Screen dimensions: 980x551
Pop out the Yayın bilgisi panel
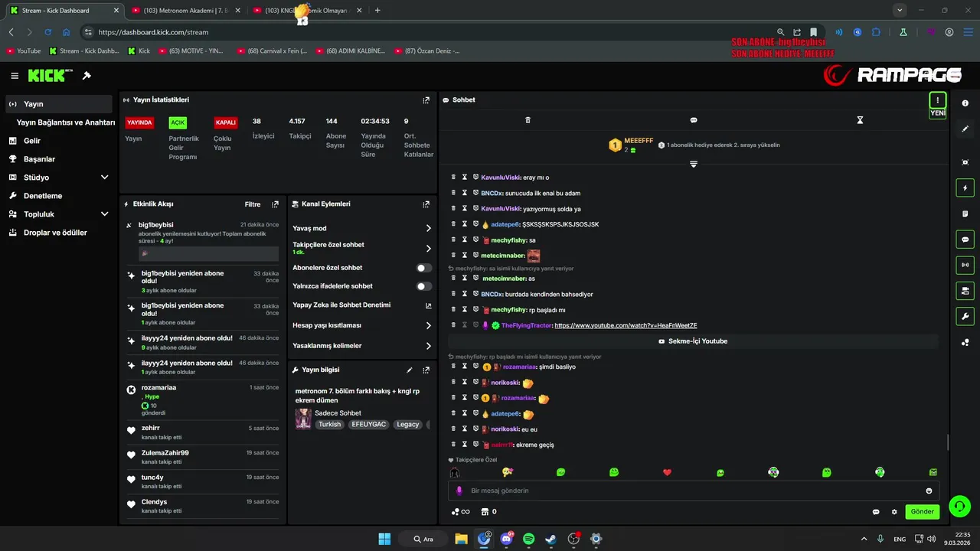coord(426,370)
